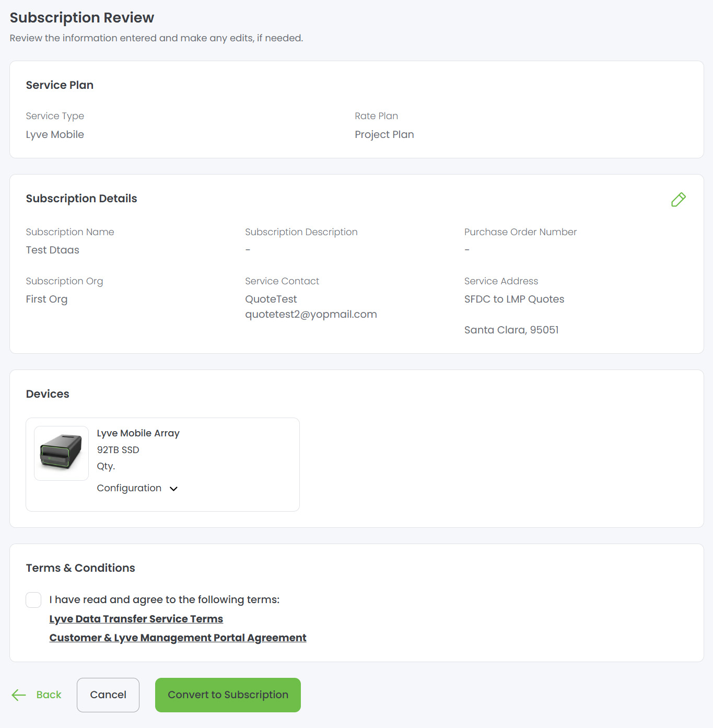713x728 pixels.
Task: Click the 'Purchase Order Number' label
Action: pyautogui.click(x=520, y=232)
